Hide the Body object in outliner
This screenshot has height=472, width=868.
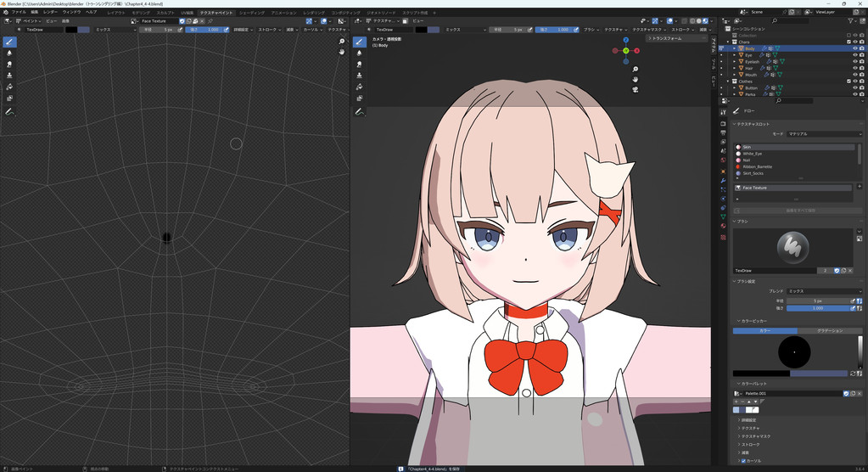tap(854, 48)
